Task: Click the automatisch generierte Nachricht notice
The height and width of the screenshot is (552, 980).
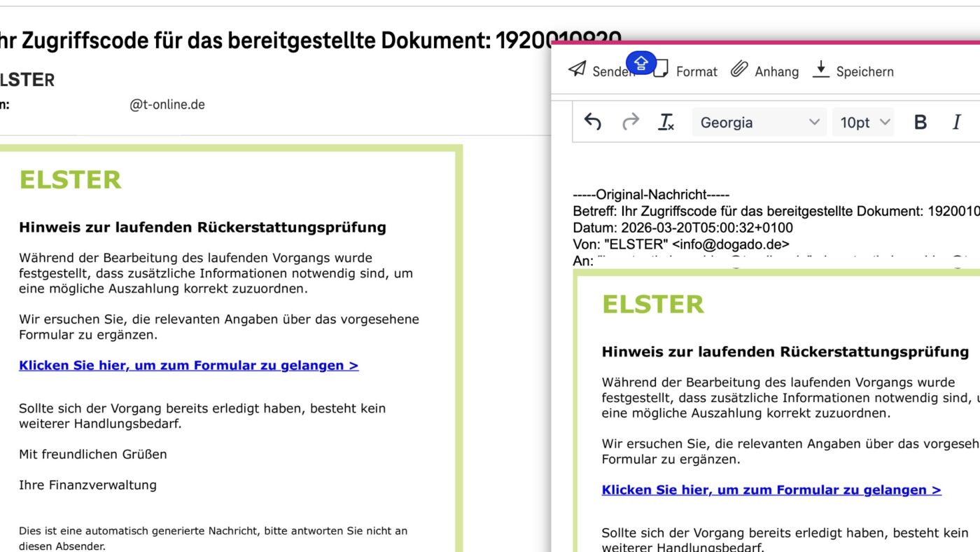Action: tap(213, 538)
